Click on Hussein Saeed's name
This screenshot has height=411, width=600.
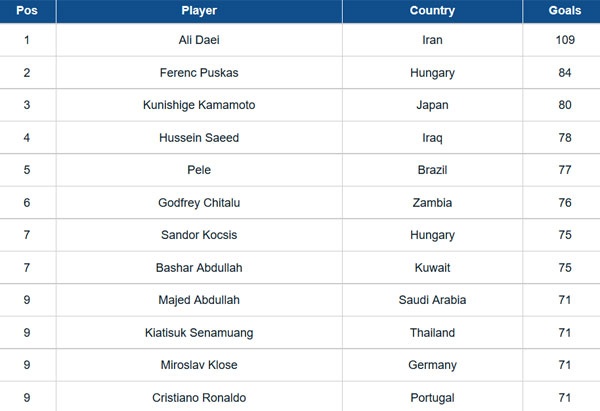199,138
